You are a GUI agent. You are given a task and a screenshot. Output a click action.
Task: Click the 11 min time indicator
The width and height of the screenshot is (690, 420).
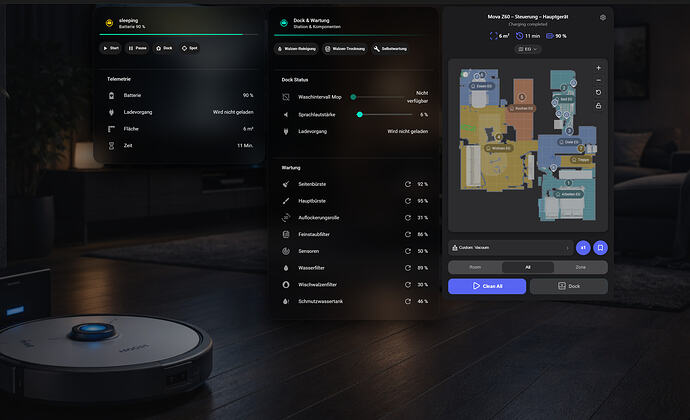528,36
